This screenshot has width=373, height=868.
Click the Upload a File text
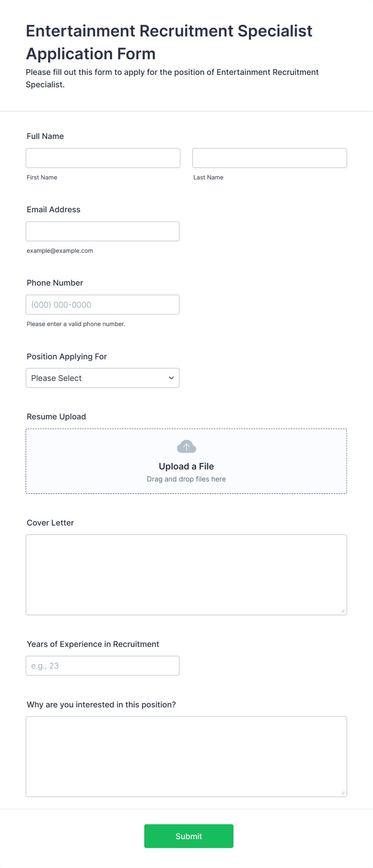coord(186,466)
